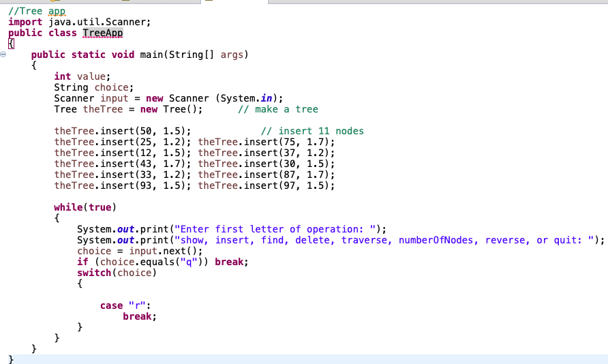Click the new Tree() constructor call

[x=168, y=109]
